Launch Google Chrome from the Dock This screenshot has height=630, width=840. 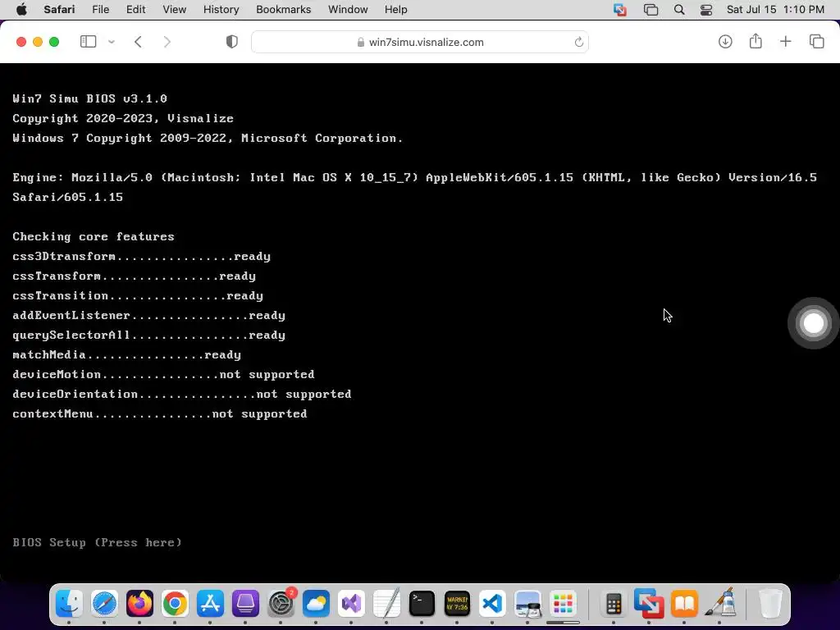[176, 604]
